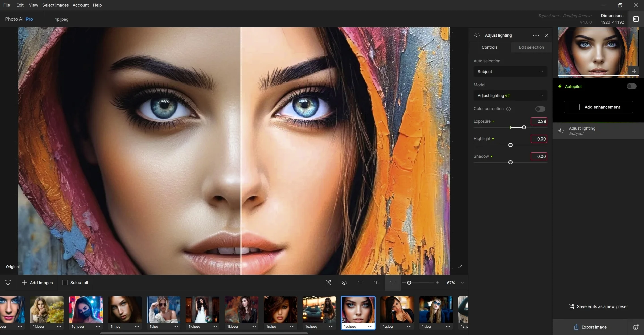The height and width of the screenshot is (335, 644).
Task: Switch to the Edit selection tab
Action: pyautogui.click(x=531, y=47)
